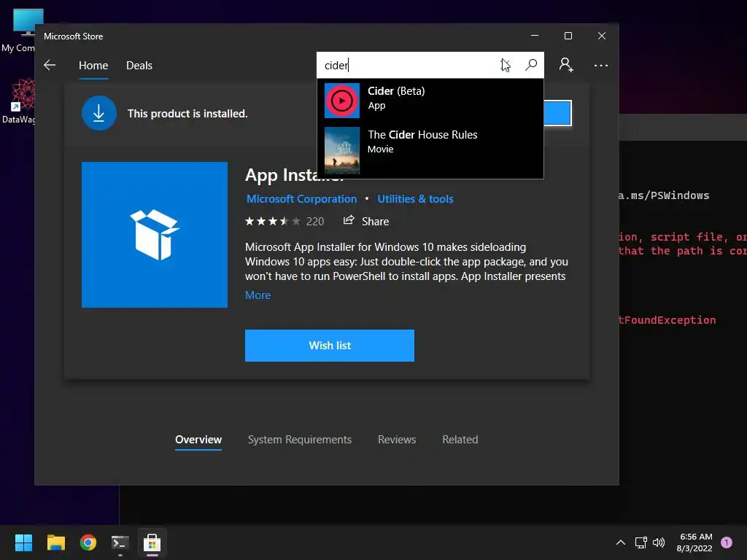Click the star rating with 220 reviews
Screen dimensions: 747x560
click(x=285, y=222)
